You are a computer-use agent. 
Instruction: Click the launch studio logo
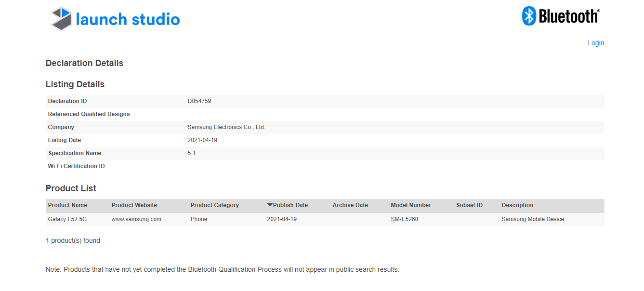[115, 19]
